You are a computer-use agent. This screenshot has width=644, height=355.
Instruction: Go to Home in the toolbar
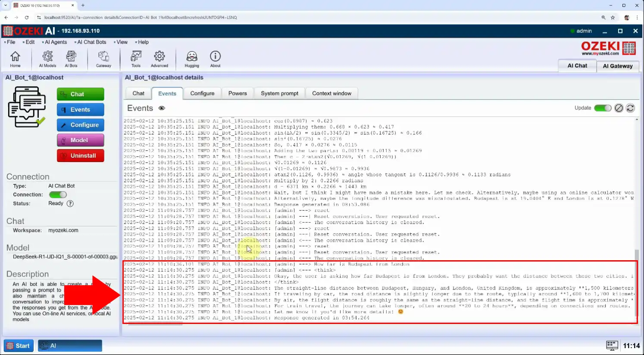click(15, 59)
